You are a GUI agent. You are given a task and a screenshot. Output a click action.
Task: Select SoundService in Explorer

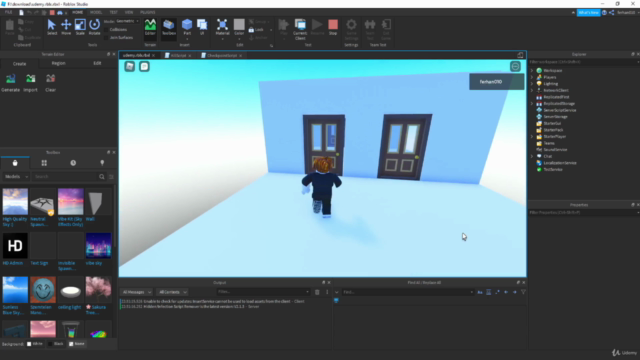click(555, 150)
